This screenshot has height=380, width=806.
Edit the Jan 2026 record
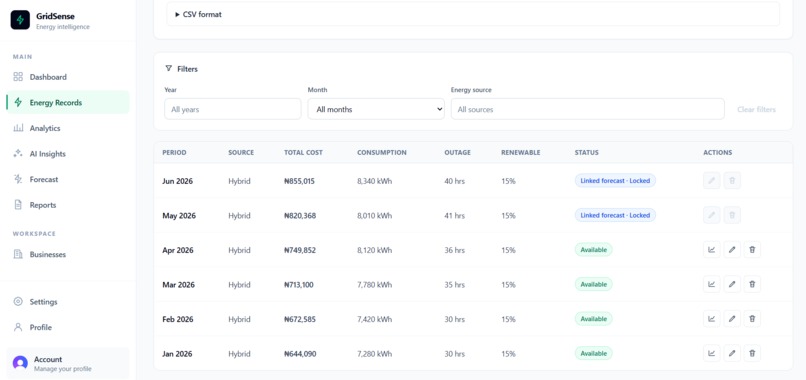coord(732,353)
